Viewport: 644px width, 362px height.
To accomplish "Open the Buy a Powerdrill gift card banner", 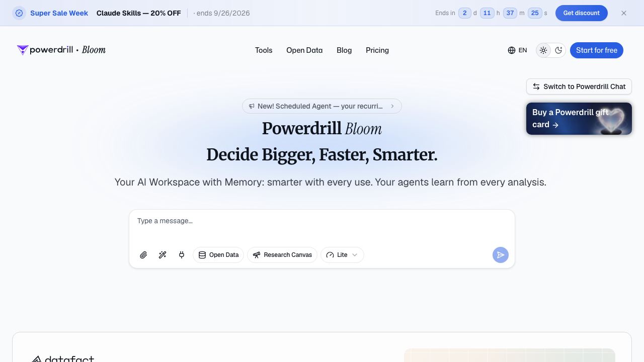I will point(579,119).
